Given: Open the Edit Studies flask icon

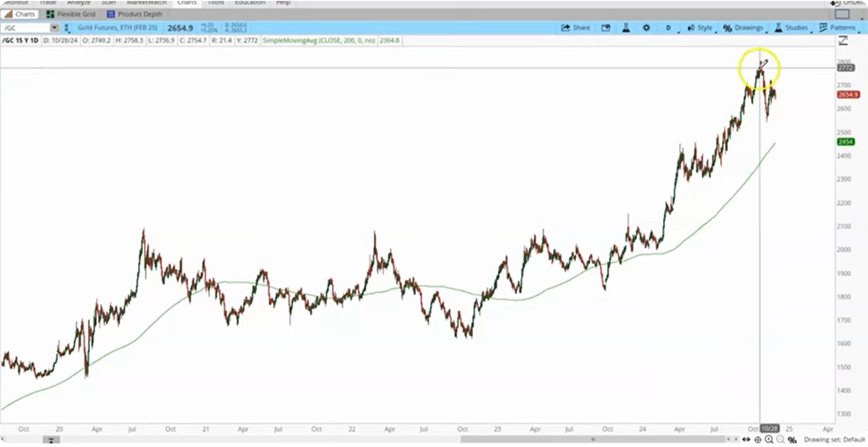Looking at the screenshot, I should [626, 28].
